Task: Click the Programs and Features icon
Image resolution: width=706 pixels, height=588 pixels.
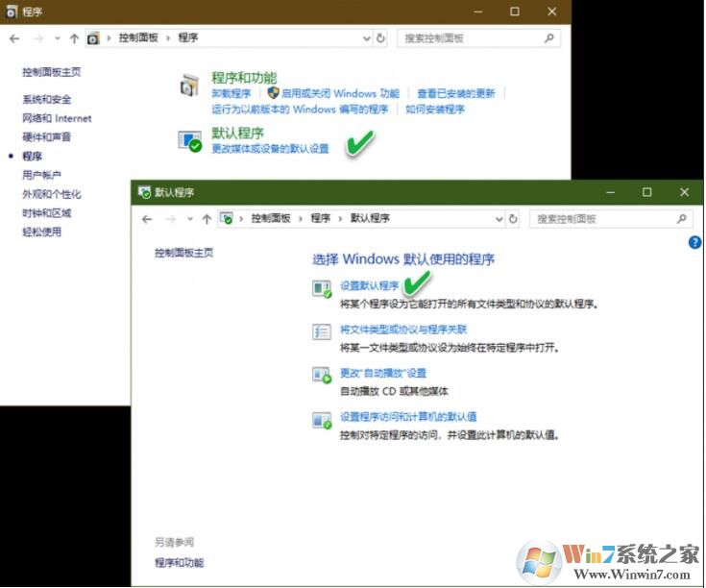Action: pos(189,86)
